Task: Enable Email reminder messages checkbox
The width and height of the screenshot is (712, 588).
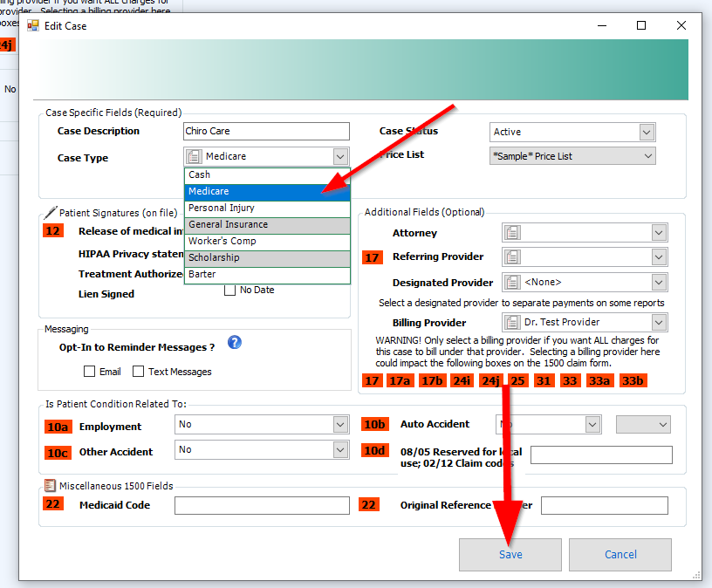Action: [90, 372]
